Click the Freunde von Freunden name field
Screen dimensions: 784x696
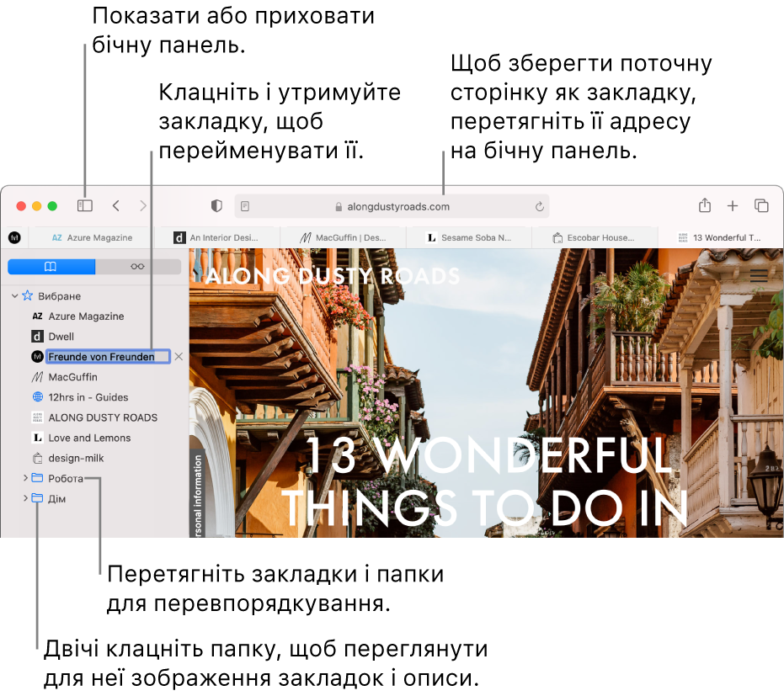click(x=108, y=357)
